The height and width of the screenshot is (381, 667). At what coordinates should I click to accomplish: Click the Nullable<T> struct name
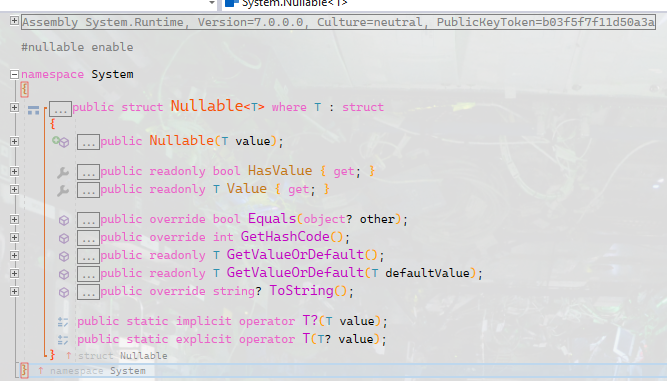(217, 106)
